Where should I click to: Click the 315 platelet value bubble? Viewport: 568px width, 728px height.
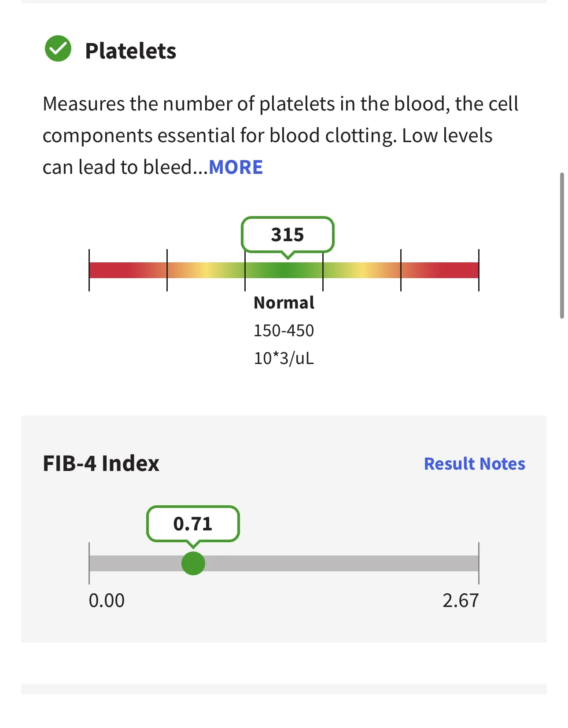[x=288, y=235]
